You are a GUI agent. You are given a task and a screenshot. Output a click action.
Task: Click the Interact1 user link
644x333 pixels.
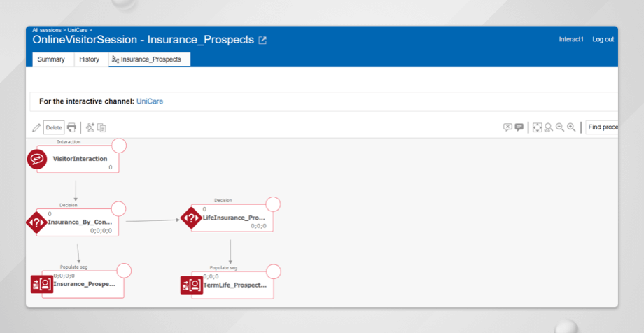pyautogui.click(x=571, y=39)
